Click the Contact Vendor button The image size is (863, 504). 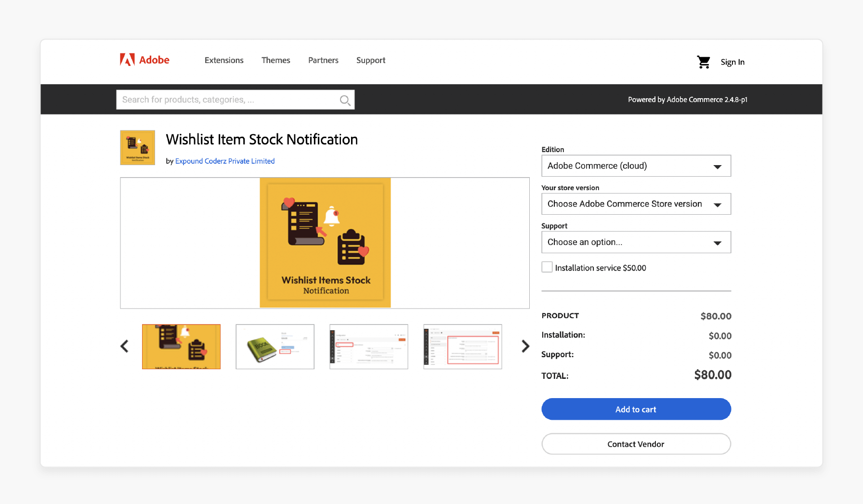(636, 444)
